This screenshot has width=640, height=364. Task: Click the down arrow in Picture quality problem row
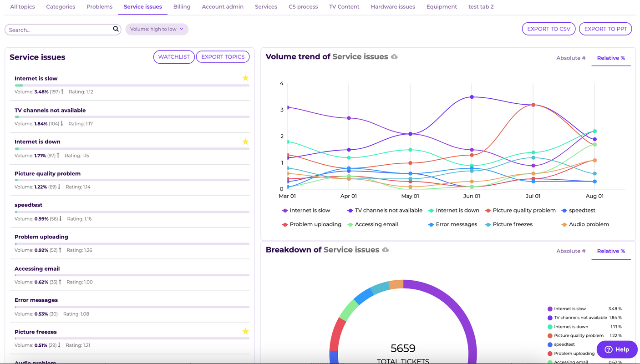[59, 187]
